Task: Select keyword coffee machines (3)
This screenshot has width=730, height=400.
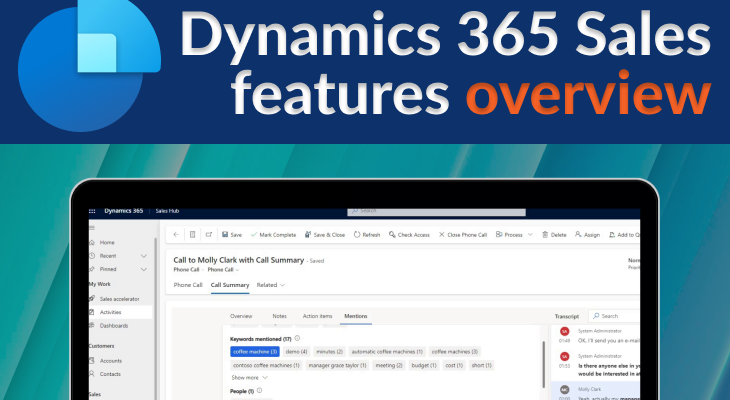Action: click(x=455, y=352)
